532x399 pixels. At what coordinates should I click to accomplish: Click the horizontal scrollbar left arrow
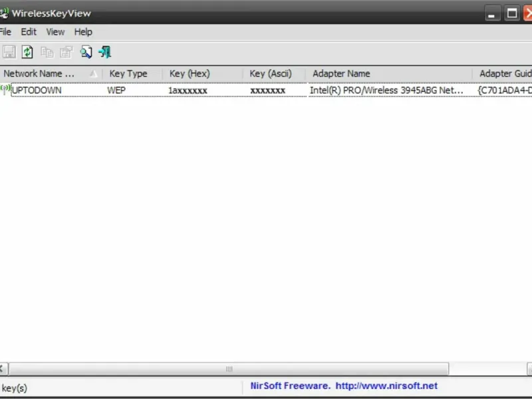point(3,369)
